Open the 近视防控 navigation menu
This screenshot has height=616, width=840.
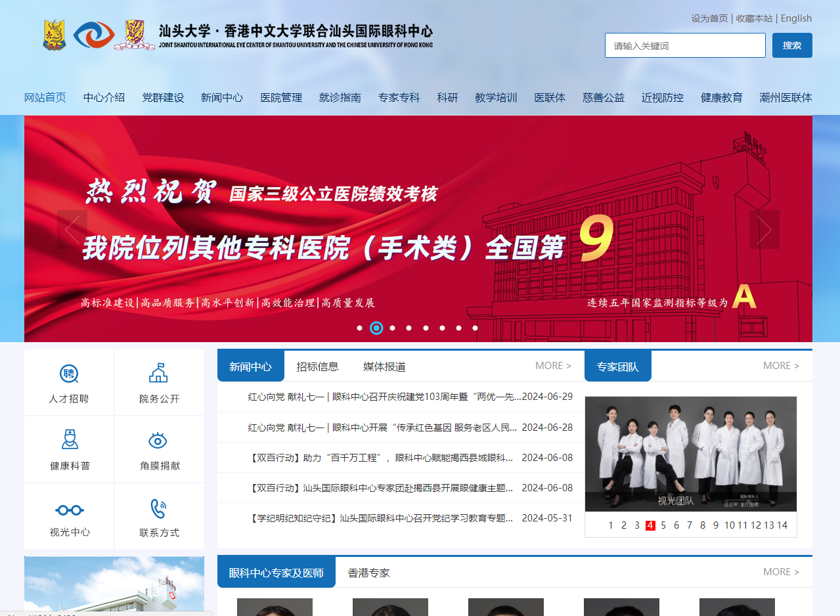click(663, 98)
